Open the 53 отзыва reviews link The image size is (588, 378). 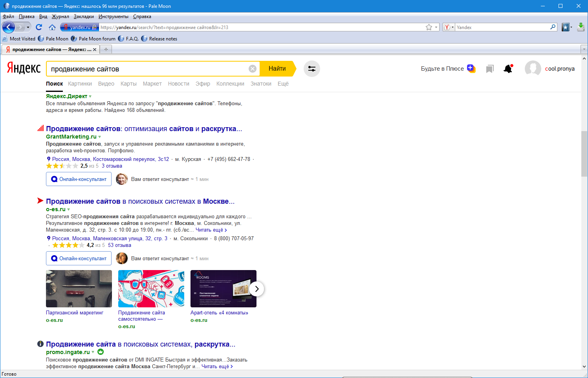(x=119, y=245)
